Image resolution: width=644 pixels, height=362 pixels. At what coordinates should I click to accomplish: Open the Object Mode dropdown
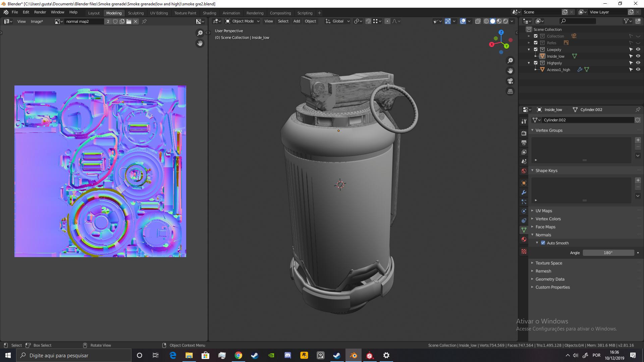click(x=242, y=21)
